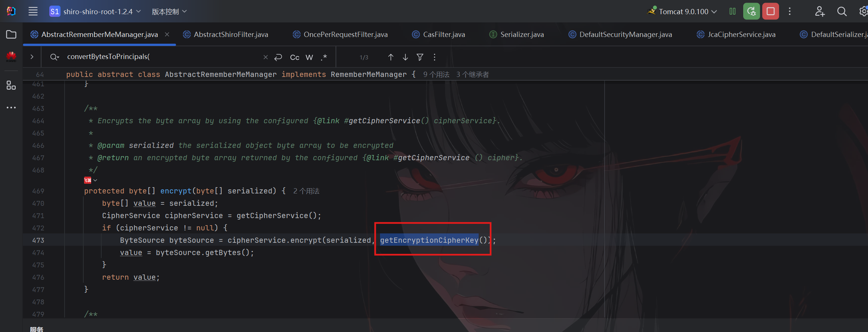Switch to JcaCipherService.java tab
The height and width of the screenshot is (332, 868).
pos(736,34)
